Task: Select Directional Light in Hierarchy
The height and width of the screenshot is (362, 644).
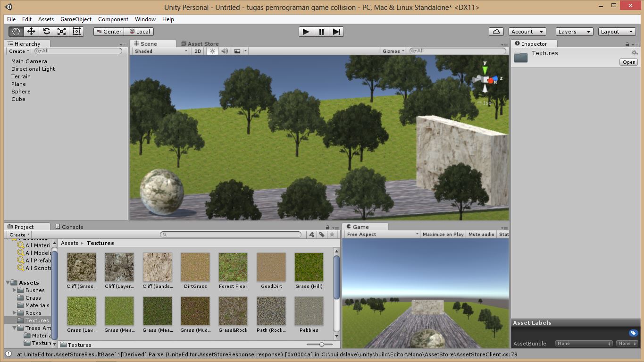Action: 33,69
